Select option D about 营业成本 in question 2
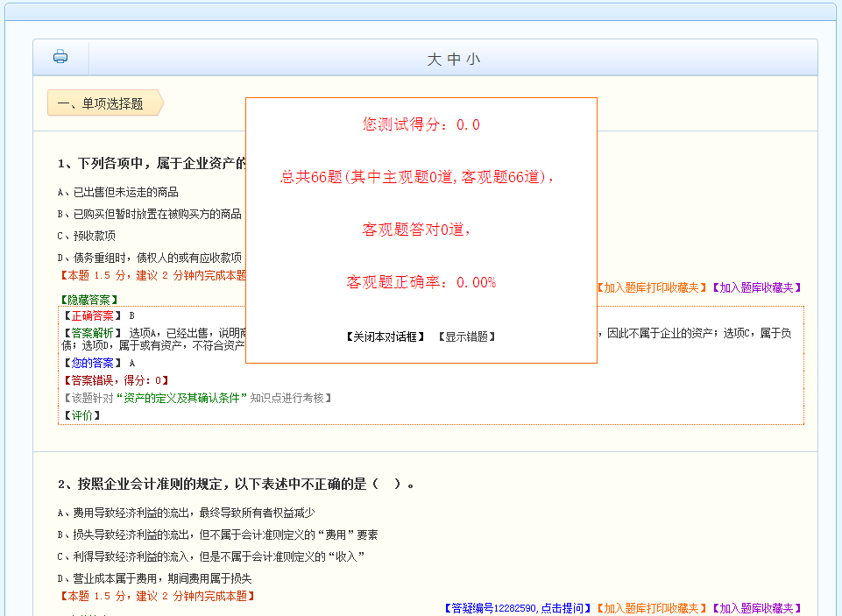The height and width of the screenshot is (616, 842). (154, 578)
